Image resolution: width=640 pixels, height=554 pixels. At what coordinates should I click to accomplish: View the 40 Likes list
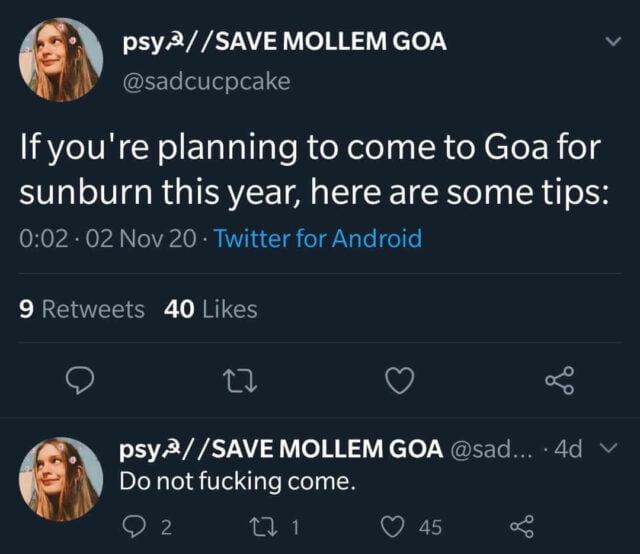coord(209,310)
